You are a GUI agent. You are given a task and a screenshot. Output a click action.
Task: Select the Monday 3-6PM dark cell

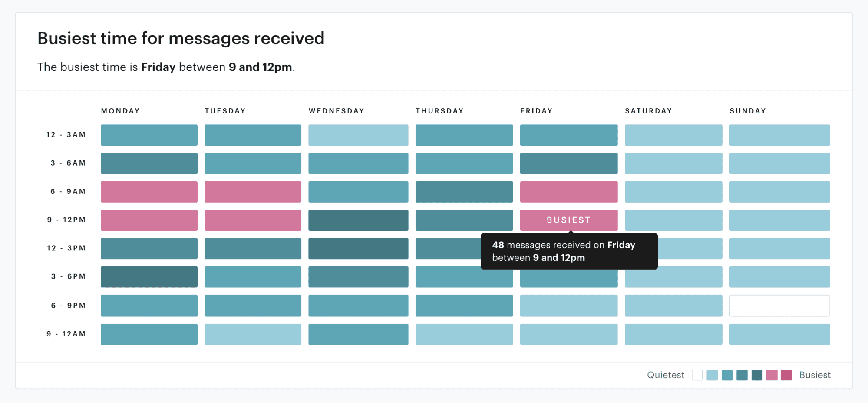pyautogui.click(x=149, y=276)
